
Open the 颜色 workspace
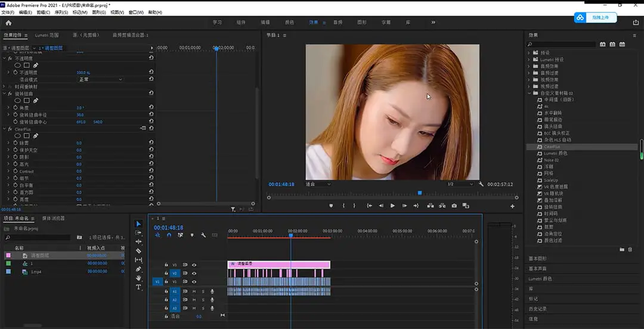point(289,23)
